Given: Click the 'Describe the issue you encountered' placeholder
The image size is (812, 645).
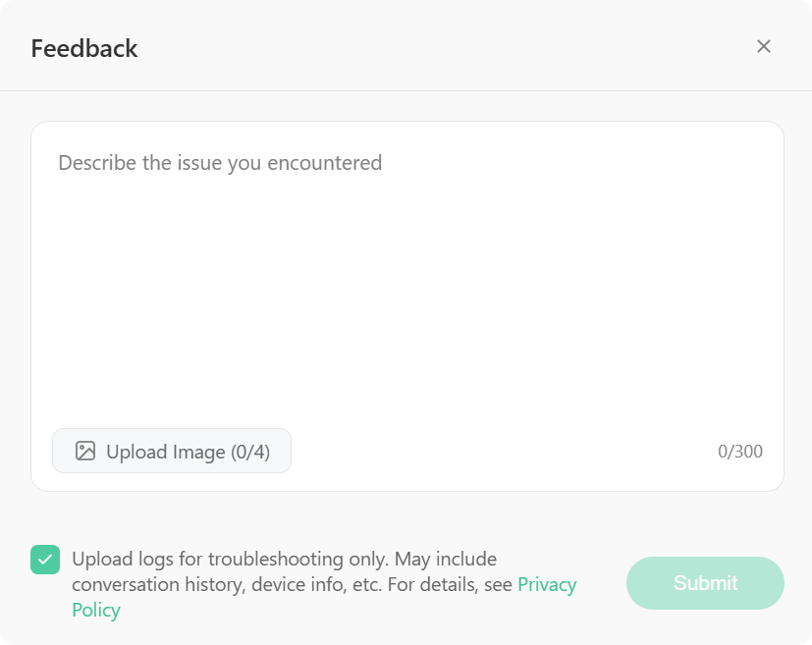Looking at the screenshot, I should tap(220, 163).
